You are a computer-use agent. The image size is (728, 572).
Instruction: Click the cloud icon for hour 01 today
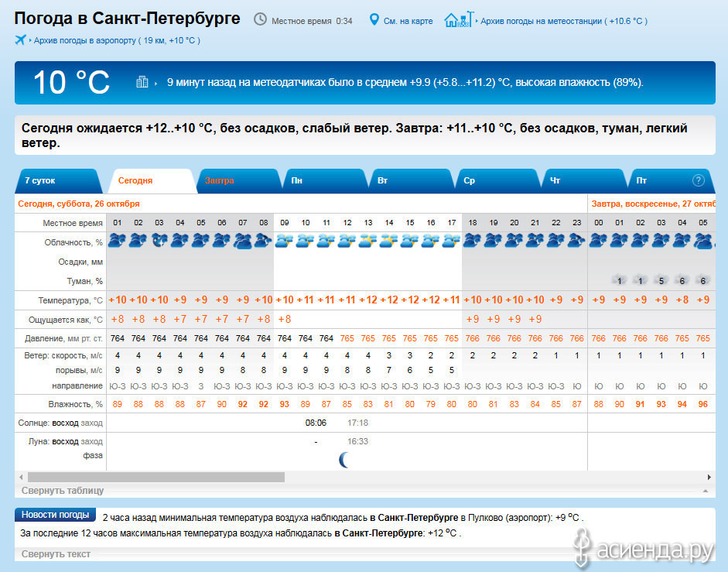(117, 241)
